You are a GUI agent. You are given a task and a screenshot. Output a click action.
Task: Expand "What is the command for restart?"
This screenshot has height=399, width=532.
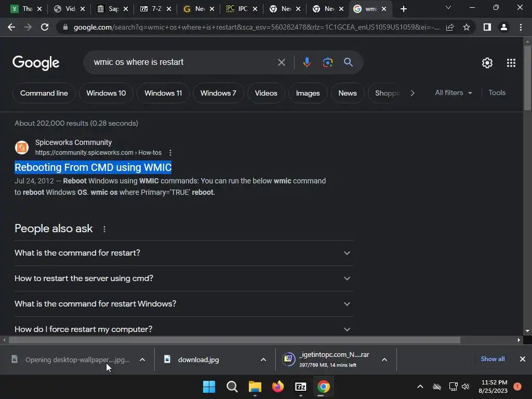click(183, 253)
